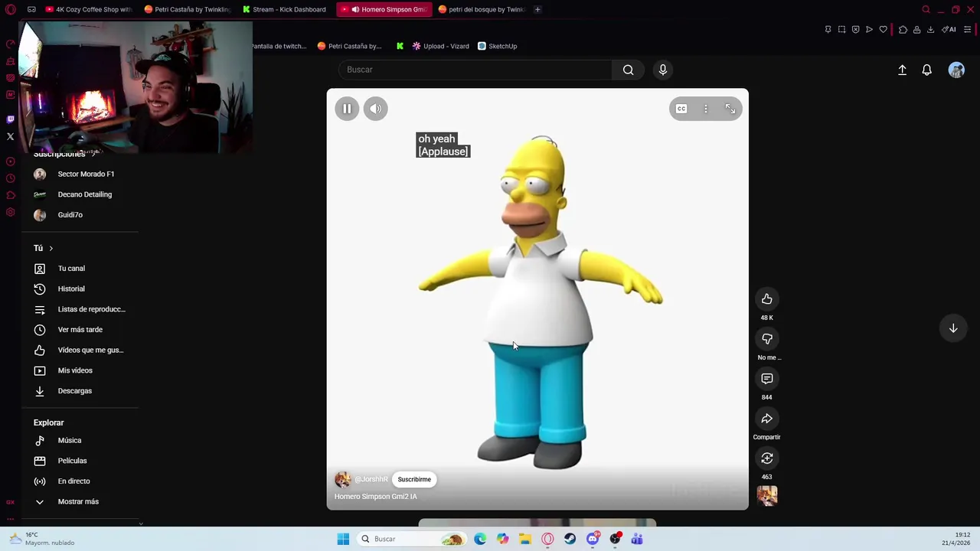Switch to Stream - Kick Dashboard tab

286,9
